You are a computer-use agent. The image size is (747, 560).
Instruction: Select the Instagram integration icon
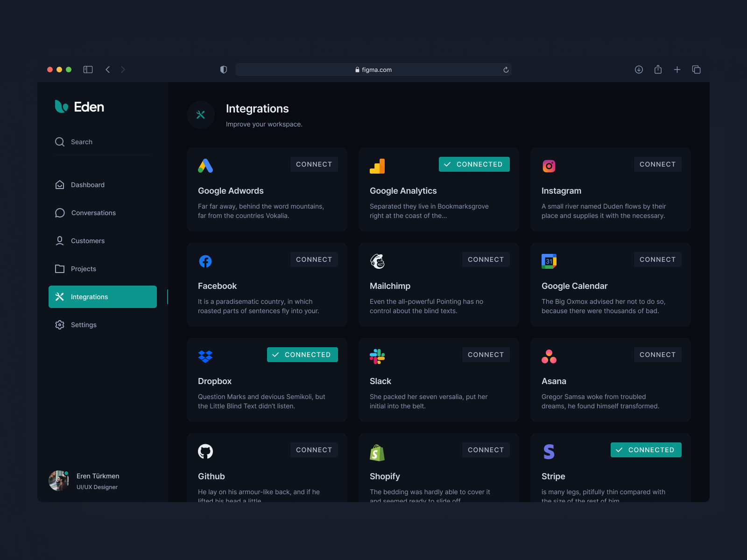(x=549, y=166)
